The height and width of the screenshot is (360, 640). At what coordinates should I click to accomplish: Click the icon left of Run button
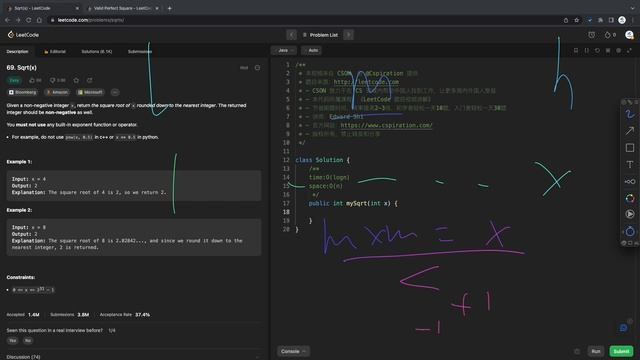[x=577, y=351]
